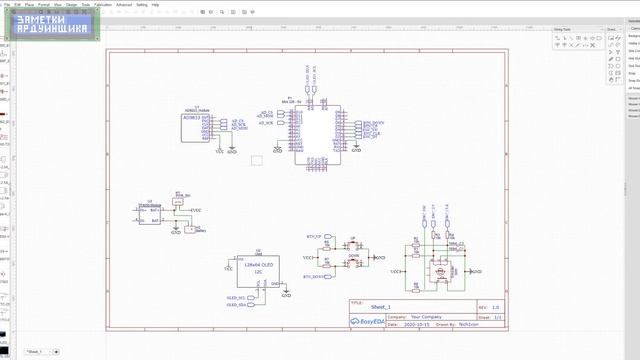Select the Pin tool in Wiring Tools
This screenshot has width=640, height=360.
click(x=586, y=45)
